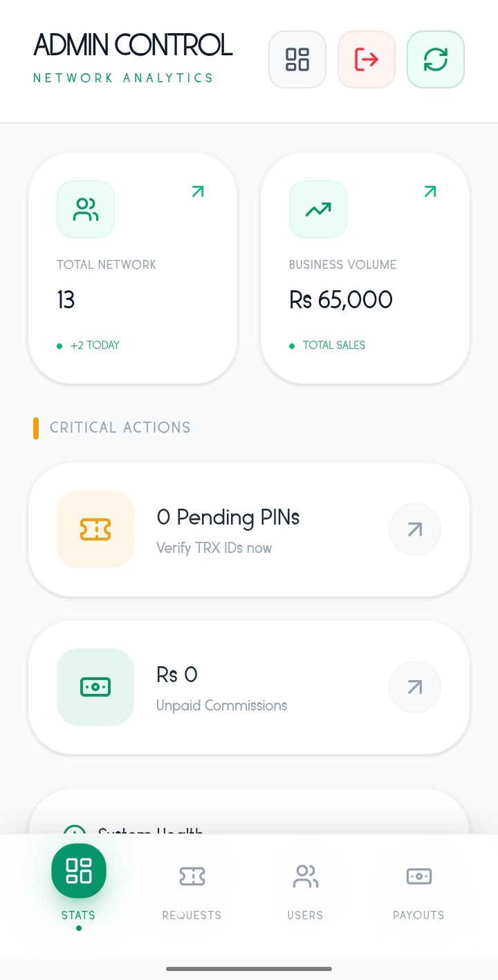Click the "+2 TODAY" network indicator
Image resolution: width=498 pixels, height=980 pixels.
pos(95,346)
